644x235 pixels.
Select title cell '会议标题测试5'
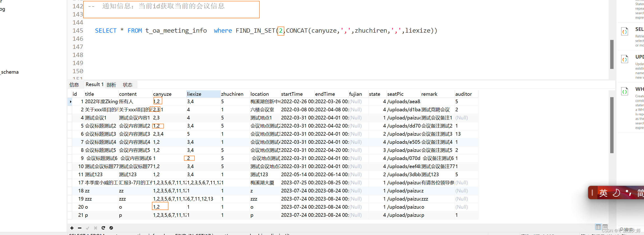(x=101, y=150)
